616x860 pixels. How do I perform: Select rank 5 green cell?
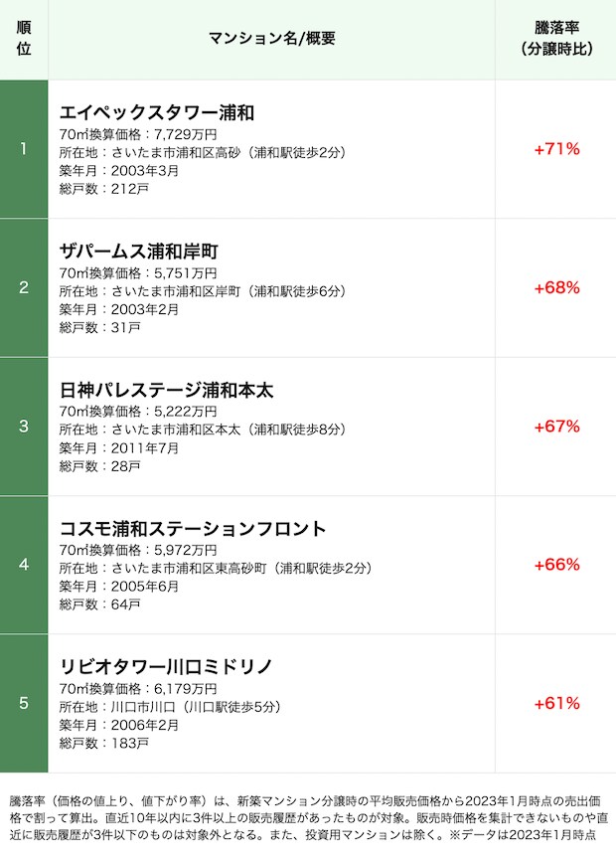pos(24,703)
